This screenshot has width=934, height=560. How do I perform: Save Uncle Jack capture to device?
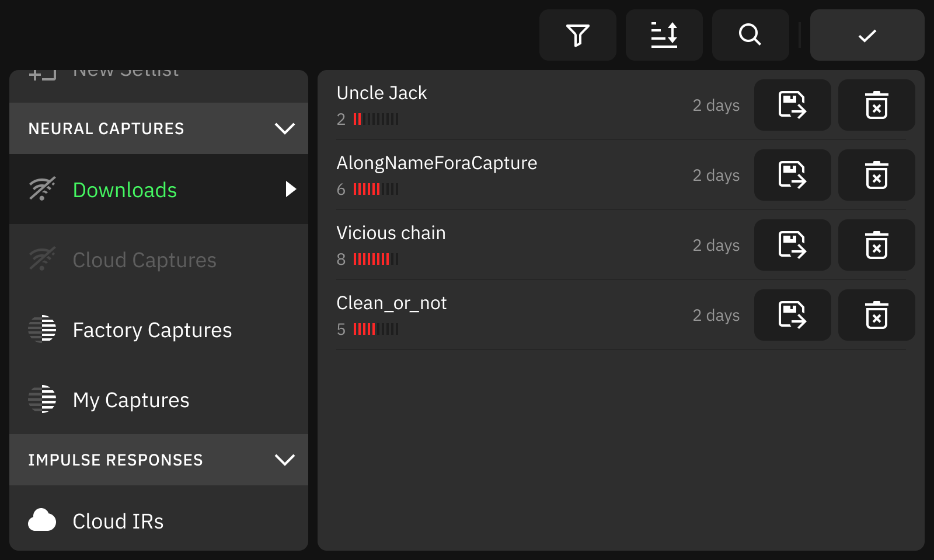click(792, 105)
